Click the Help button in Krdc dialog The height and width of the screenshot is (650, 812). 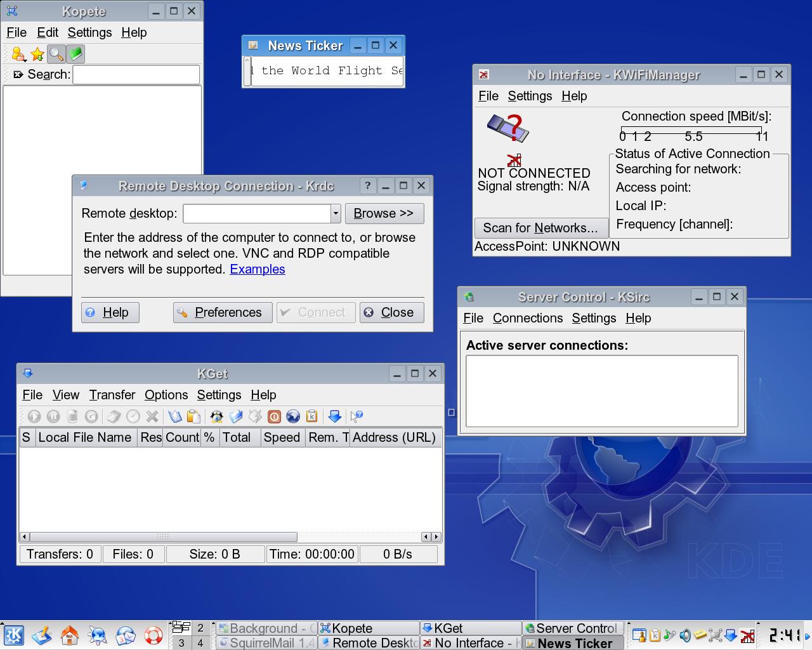coord(110,312)
